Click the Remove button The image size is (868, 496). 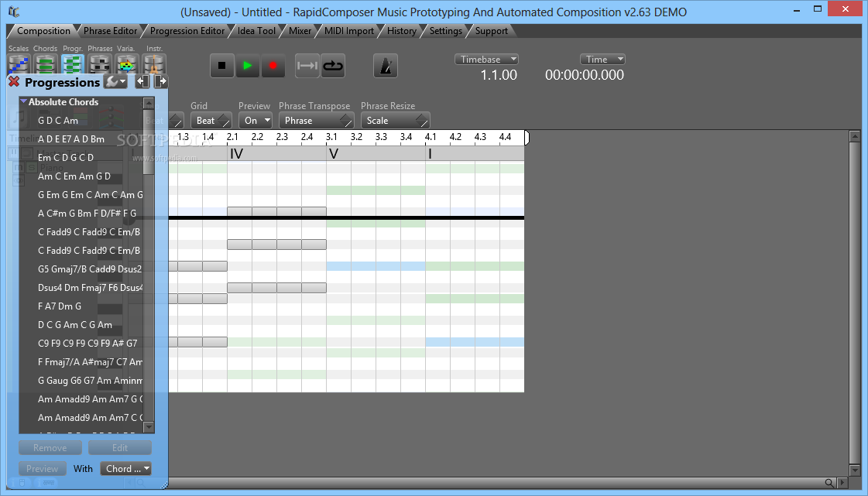click(50, 448)
